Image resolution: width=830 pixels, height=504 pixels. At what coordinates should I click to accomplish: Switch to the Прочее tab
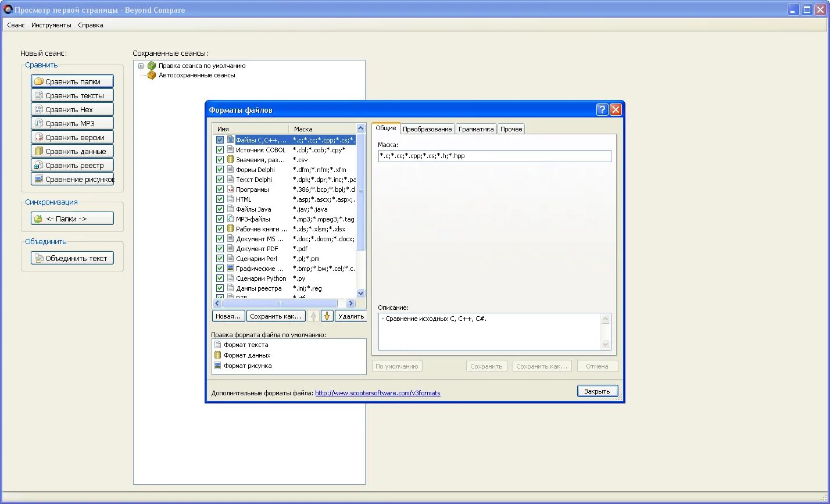point(511,129)
